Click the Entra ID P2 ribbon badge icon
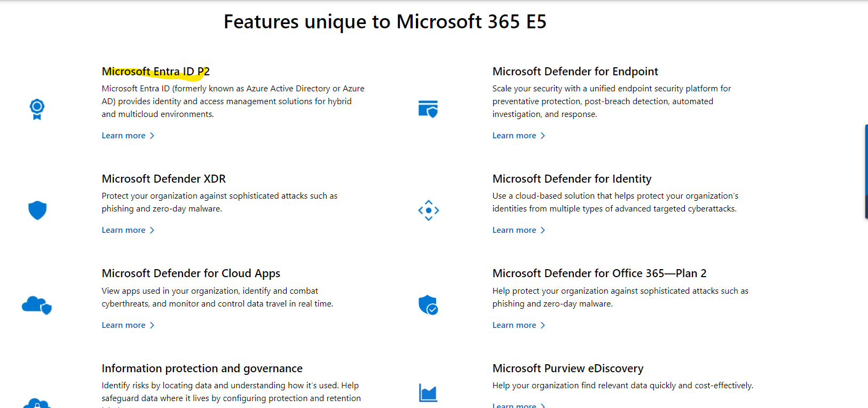The height and width of the screenshot is (408, 868). click(37, 109)
